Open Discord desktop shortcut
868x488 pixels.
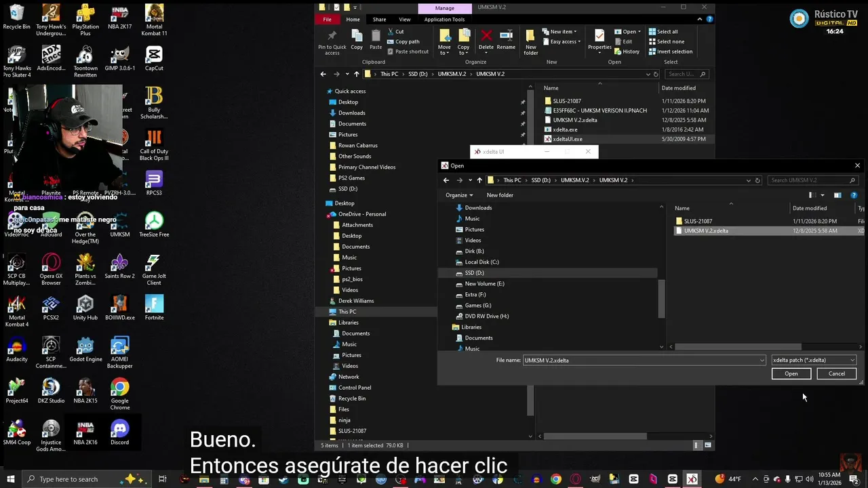[120, 432]
